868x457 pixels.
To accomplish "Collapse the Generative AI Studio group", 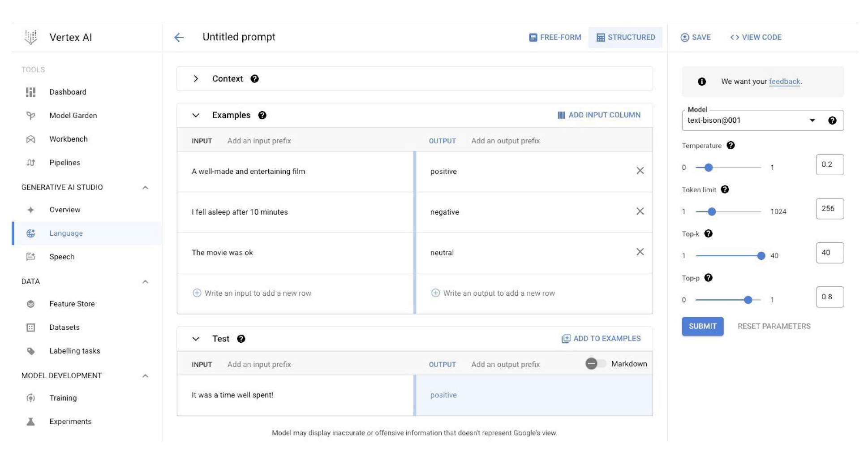I will (145, 188).
